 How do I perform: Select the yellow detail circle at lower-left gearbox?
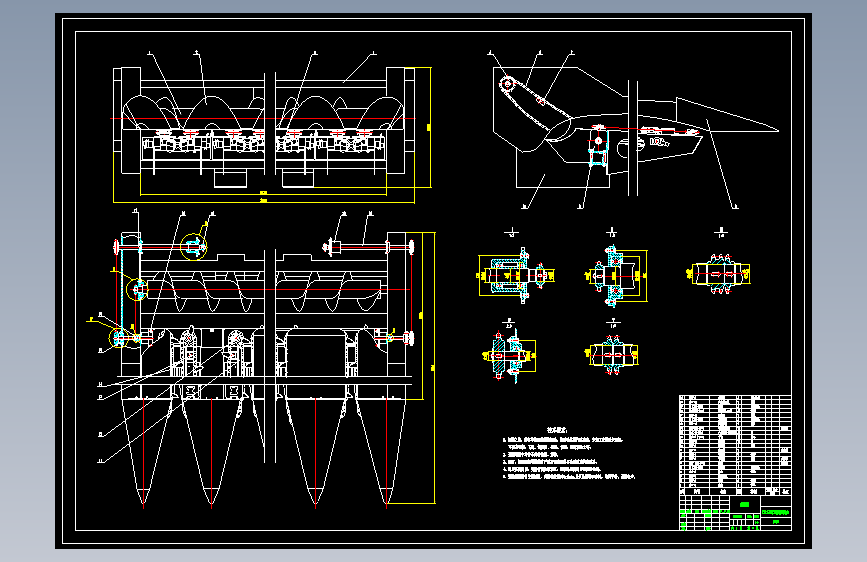coord(118,337)
